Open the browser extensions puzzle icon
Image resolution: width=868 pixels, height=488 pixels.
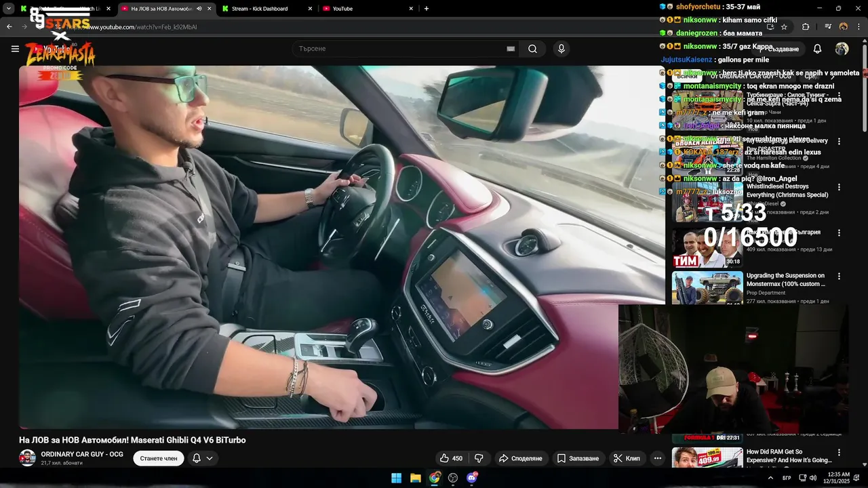coord(806,27)
